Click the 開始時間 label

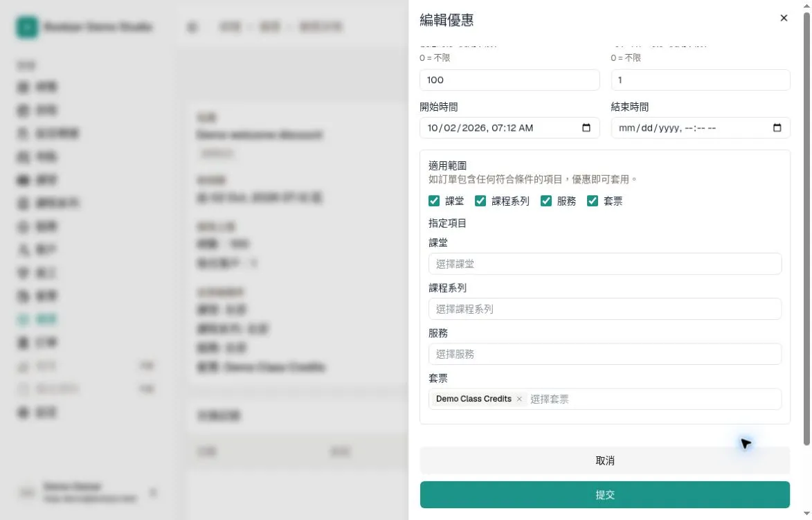[439, 107]
